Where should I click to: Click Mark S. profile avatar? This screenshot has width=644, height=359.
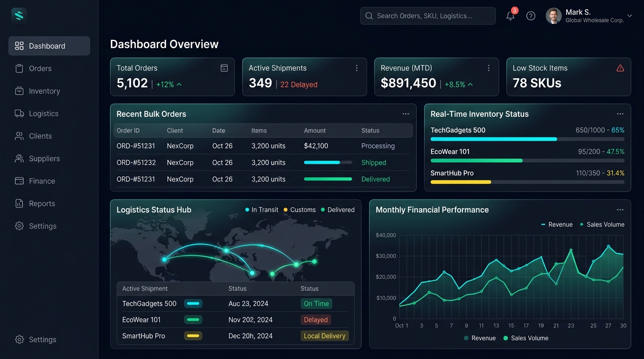[x=554, y=16]
